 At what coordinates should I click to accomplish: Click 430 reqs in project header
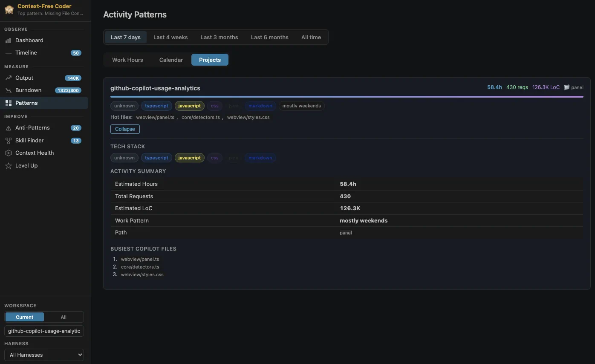click(x=517, y=87)
